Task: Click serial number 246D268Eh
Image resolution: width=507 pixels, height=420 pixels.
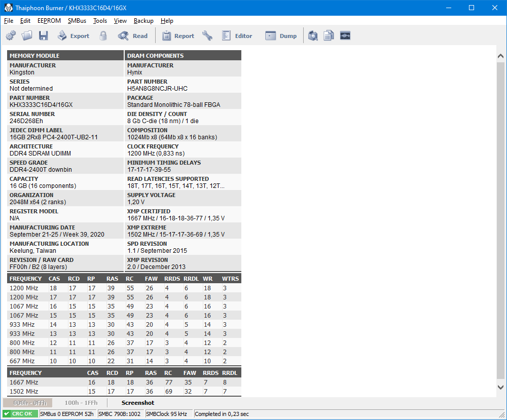Action: [26, 121]
